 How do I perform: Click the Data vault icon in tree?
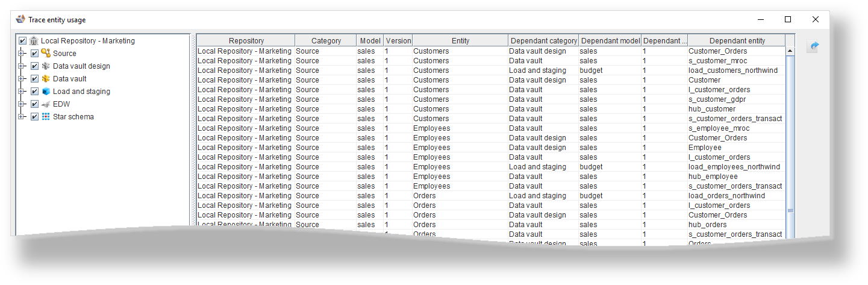[x=46, y=79]
